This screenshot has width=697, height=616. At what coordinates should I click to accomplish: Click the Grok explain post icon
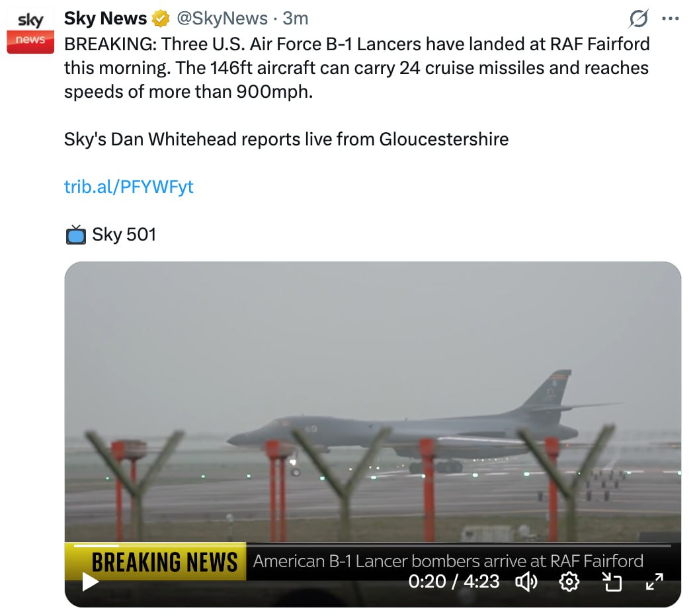click(x=638, y=19)
